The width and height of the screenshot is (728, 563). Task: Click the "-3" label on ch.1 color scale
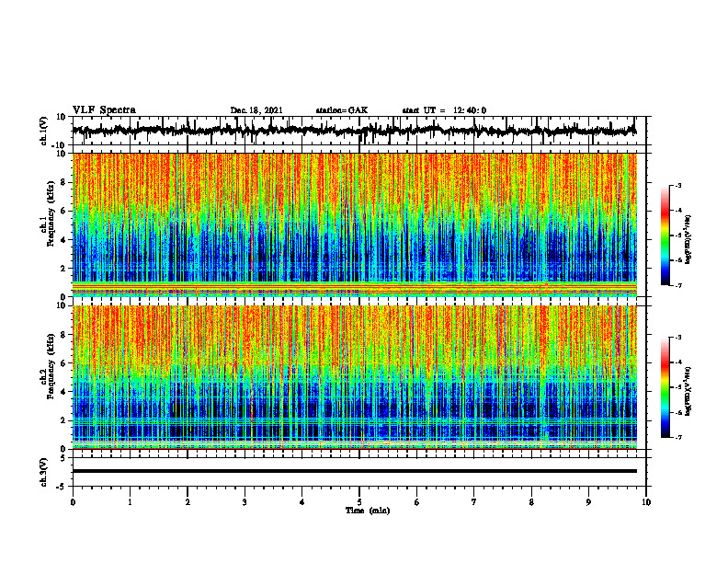[x=678, y=185]
